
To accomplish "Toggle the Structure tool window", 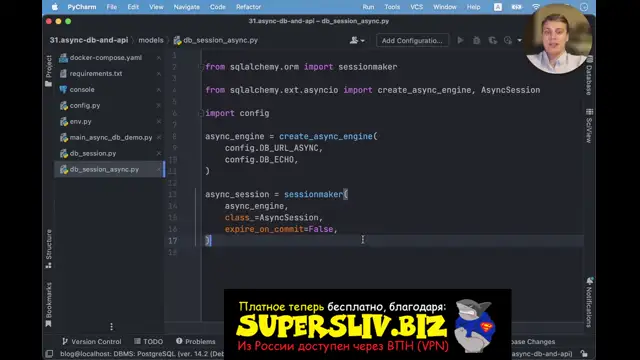I will click(x=49, y=249).
